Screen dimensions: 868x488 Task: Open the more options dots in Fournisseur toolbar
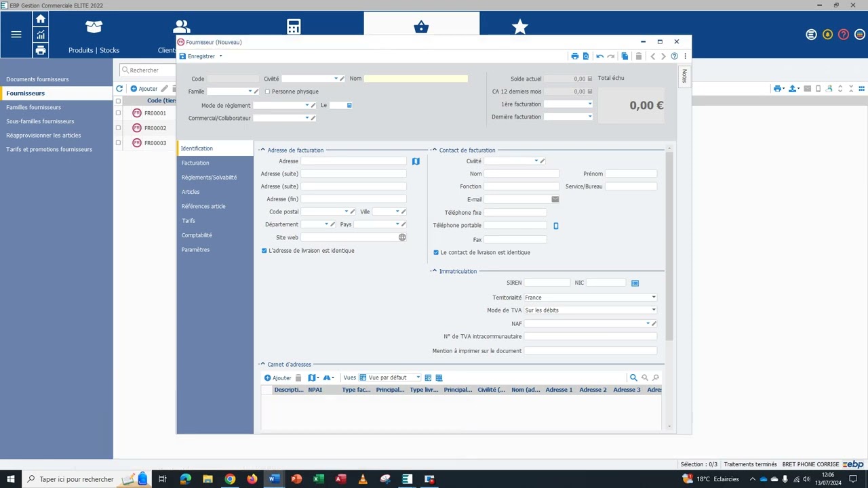pos(685,56)
